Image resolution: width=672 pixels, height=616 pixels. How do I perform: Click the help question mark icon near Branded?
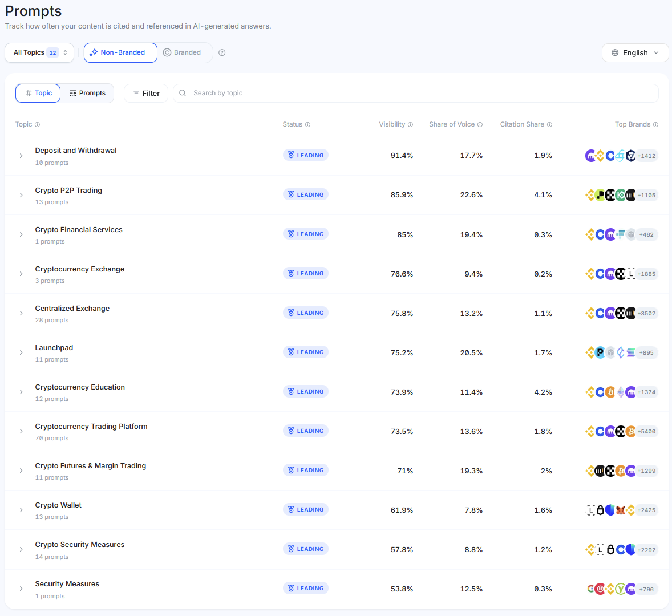222,52
